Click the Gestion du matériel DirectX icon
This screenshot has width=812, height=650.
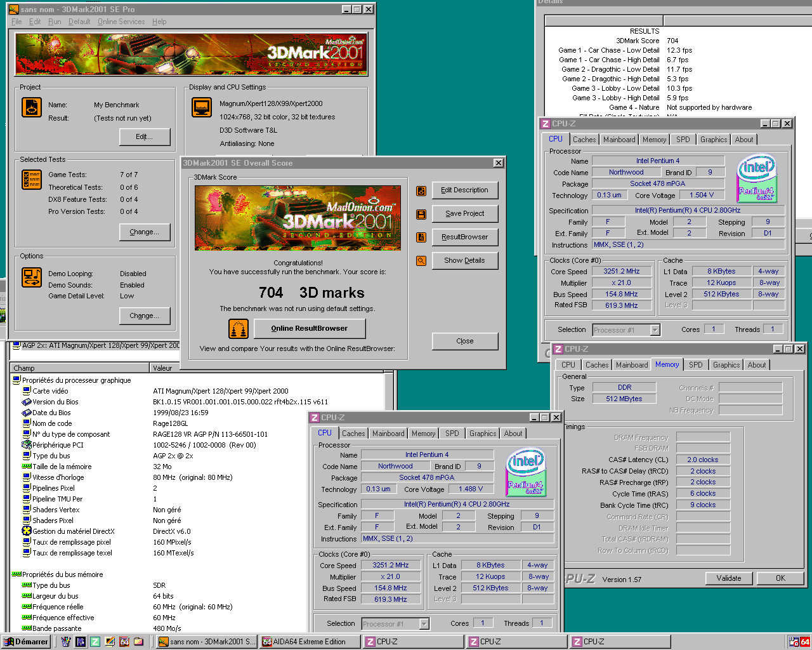pyautogui.click(x=27, y=531)
